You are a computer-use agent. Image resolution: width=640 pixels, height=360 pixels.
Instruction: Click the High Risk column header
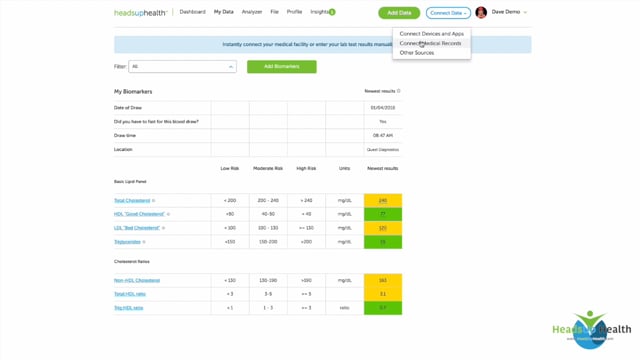(x=306, y=168)
